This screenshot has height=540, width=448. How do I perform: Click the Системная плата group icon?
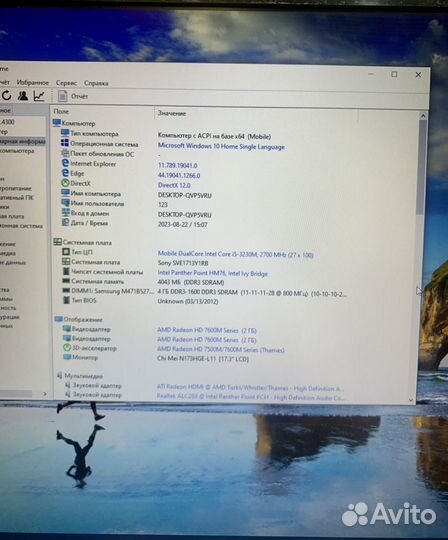click(x=58, y=242)
